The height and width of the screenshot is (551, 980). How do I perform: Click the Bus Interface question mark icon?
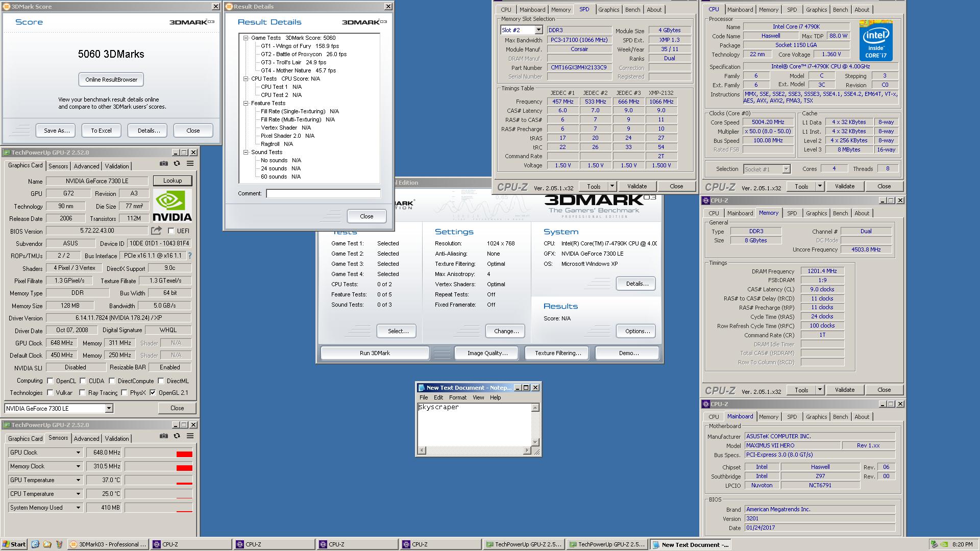click(190, 256)
